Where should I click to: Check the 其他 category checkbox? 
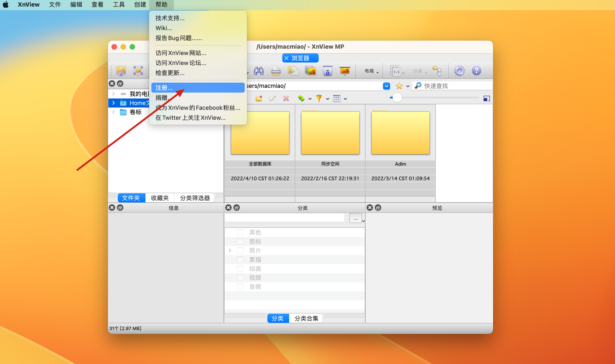[x=240, y=232]
